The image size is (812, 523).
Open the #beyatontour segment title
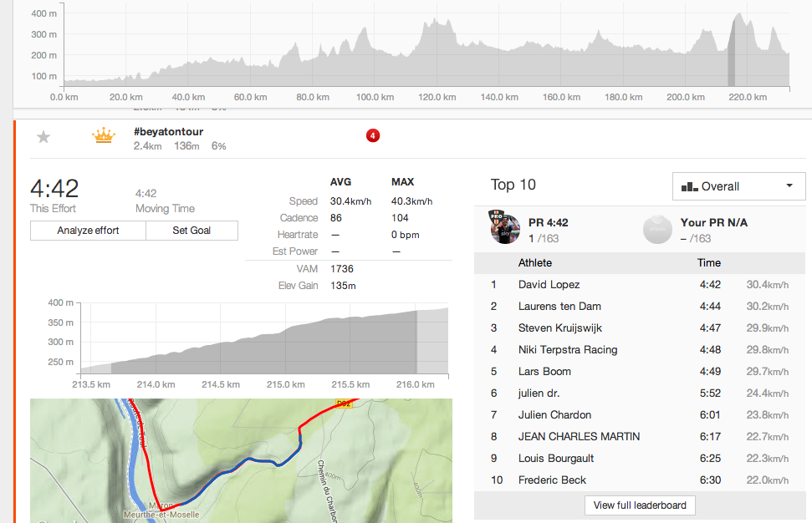pyautogui.click(x=168, y=132)
